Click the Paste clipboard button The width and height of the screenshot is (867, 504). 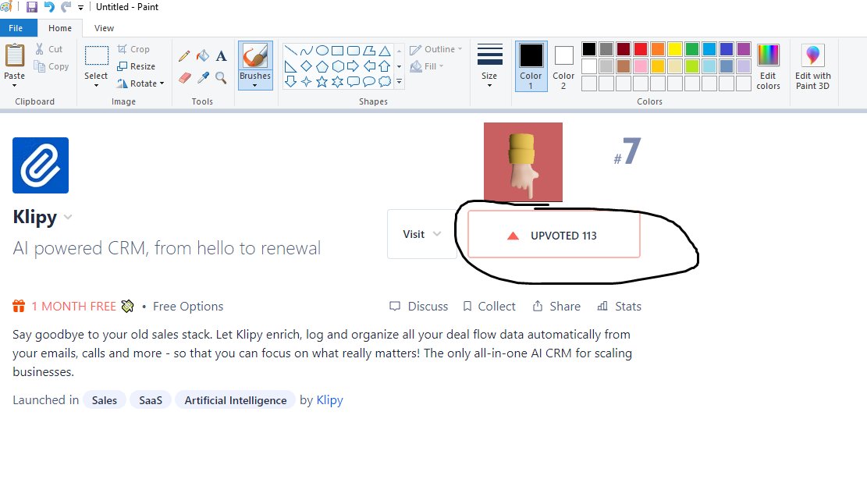click(15, 55)
